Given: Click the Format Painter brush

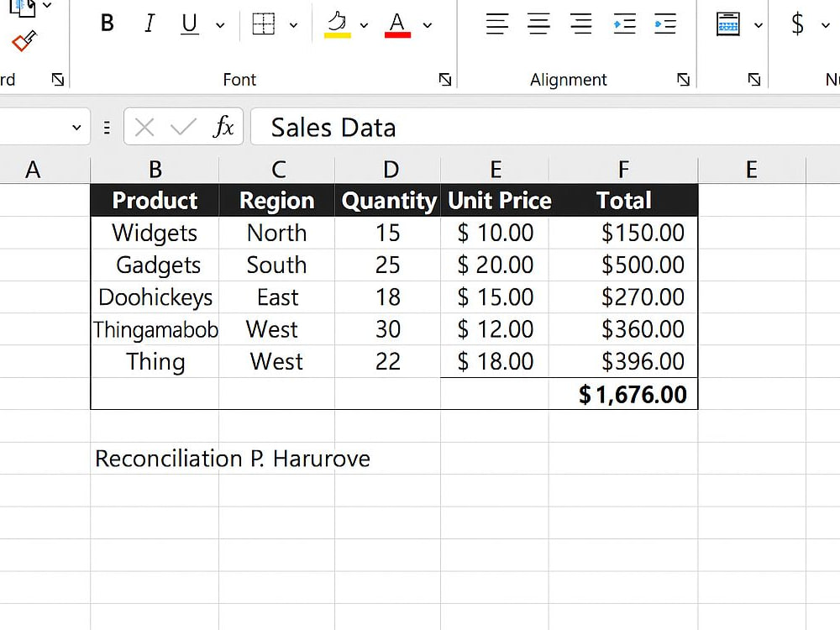Looking at the screenshot, I should tap(24, 40).
